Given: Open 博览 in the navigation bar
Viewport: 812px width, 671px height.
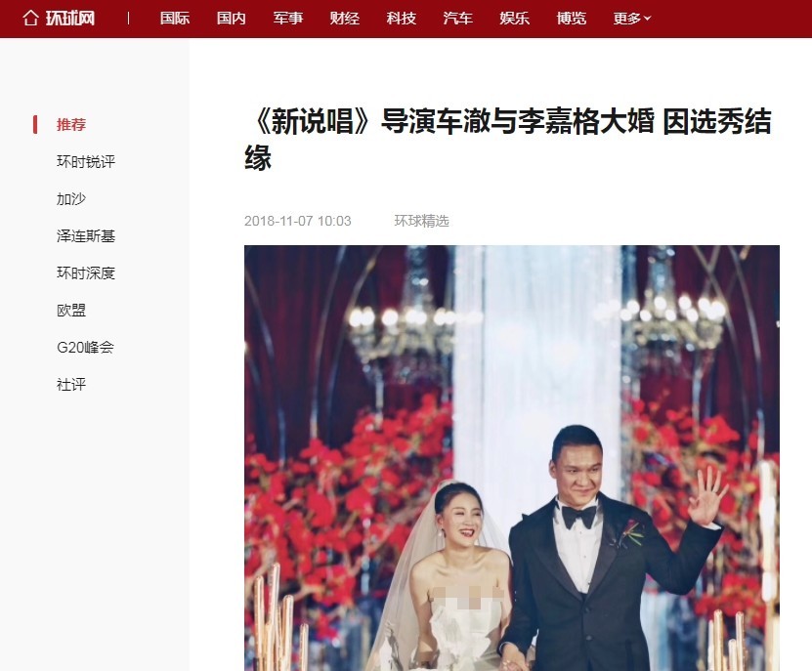Looking at the screenshot, I should click(x=572, y=19).
